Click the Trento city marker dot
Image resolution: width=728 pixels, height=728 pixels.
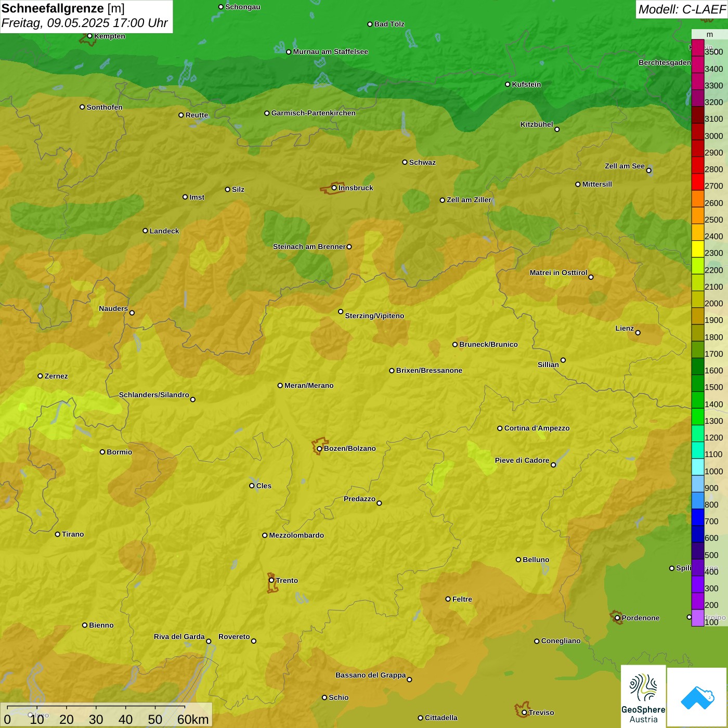(271, 580)
